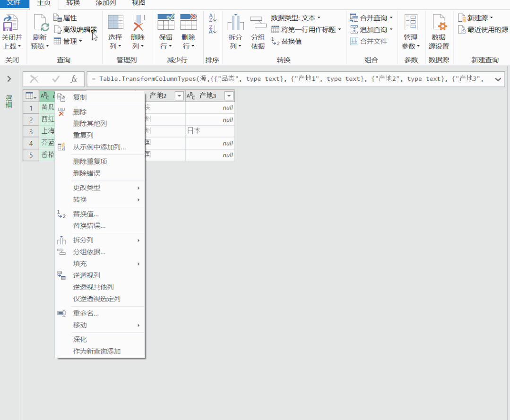Viewport: 510px width, 420px height.
Task: Click the fx function icon
Action: click(x=74, y=79)
